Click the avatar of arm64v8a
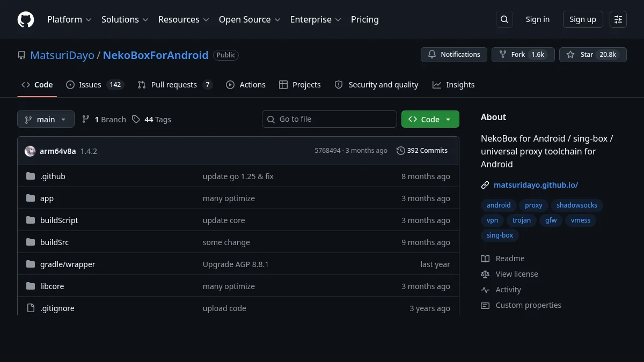Viewport: 644px width, 362px height. coord(30,151)
